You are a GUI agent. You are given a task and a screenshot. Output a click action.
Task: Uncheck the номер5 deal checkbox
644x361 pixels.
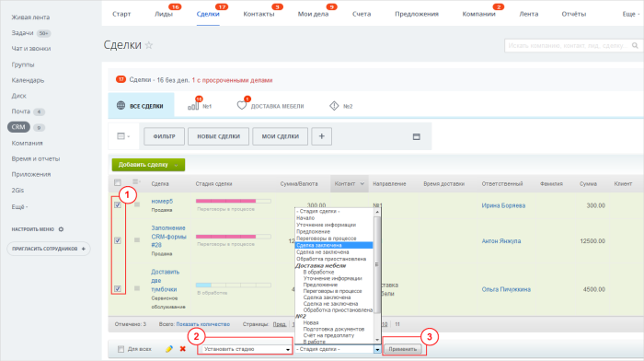[x=118, y=204]
